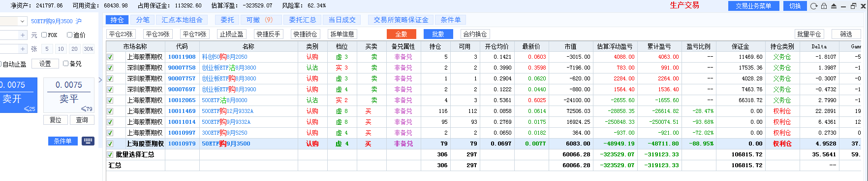
Task: Click the refresh icon in title bar
Action: click(814, 6)
